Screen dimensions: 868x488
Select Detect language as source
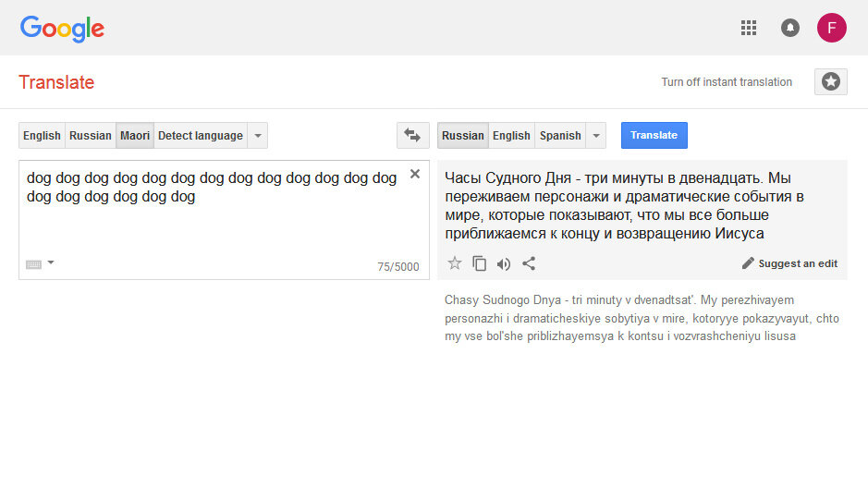pyautogui.click(x=201, y=136)
